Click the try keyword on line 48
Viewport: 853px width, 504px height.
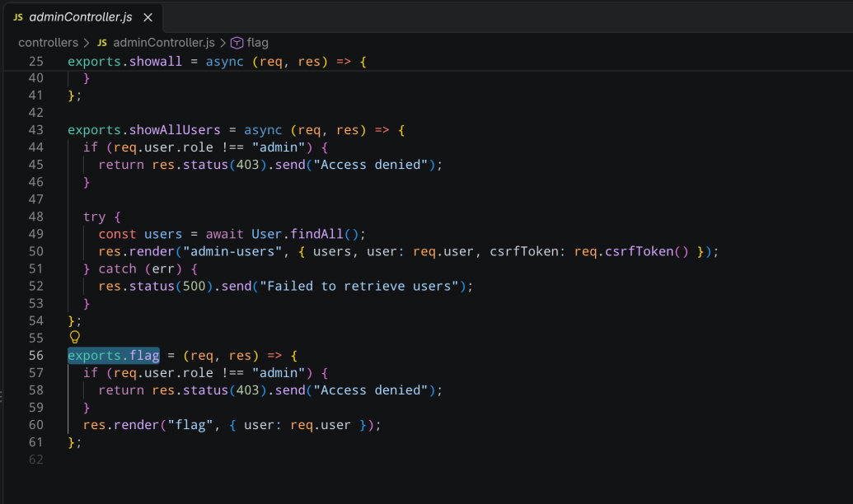94,217
